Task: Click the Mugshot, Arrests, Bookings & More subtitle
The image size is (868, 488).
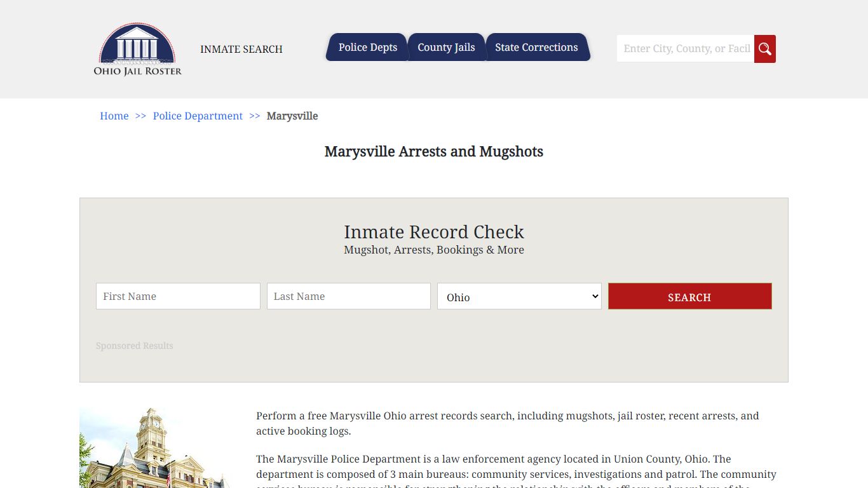Action: tap(434, 250)
